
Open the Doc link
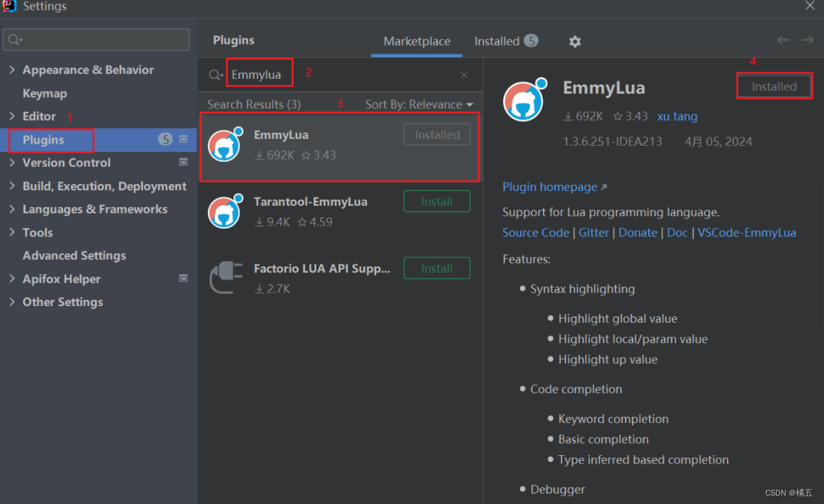677,233
